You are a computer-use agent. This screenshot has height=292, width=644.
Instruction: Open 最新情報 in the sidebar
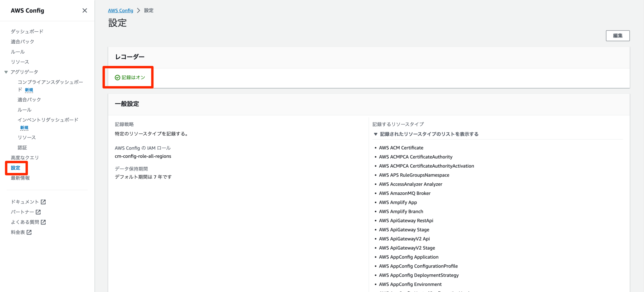[x=20, y=177]
